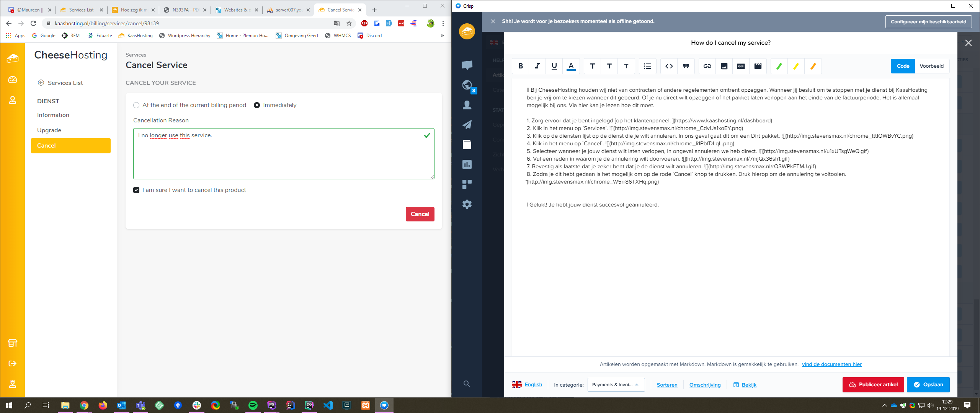Open the English language selector

point(533,385)
